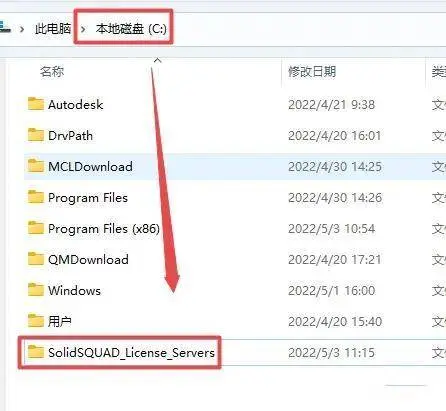Image resolution: width=446 pixels, height=411 pixels.
Task: Open the chevron before 此电脑 in address bar
Action: [x=22, y=29]
